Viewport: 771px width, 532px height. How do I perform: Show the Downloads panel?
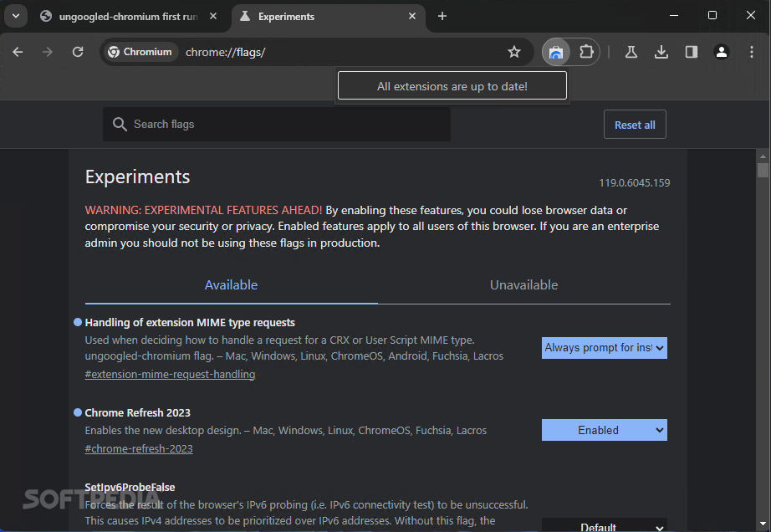pyautogui.click(x=661, y=52)
